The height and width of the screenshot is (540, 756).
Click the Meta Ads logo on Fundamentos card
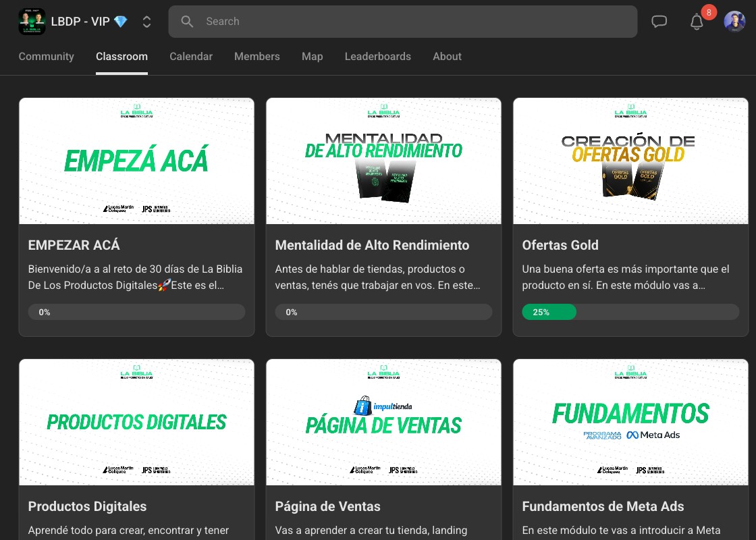653,435
